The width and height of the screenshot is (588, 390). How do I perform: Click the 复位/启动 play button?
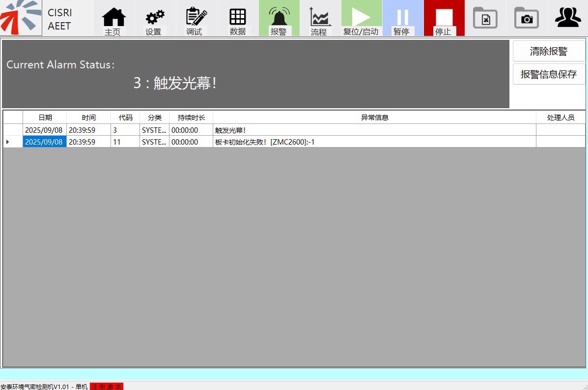[x=362, y=18]
